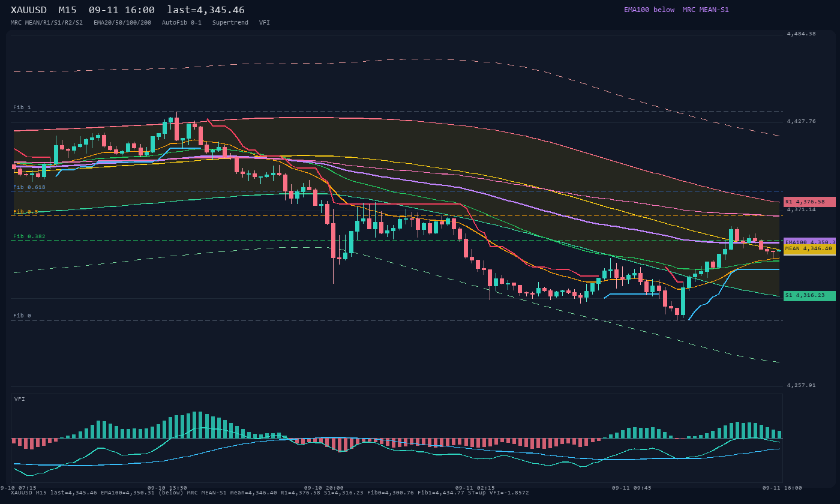The width and height of the screenshot is (840, 504).
Task: Click the 4,484.38 price axis label
Action: [802, 34]
